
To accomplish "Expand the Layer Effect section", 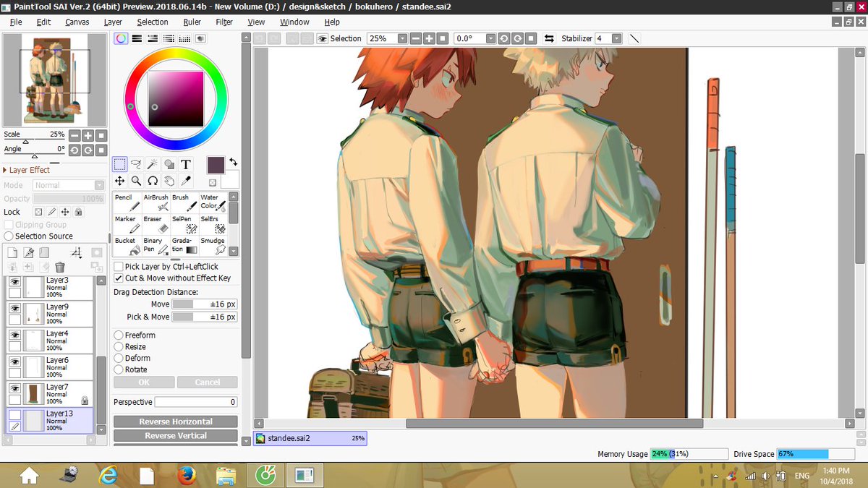I will (x=27, y=170).
